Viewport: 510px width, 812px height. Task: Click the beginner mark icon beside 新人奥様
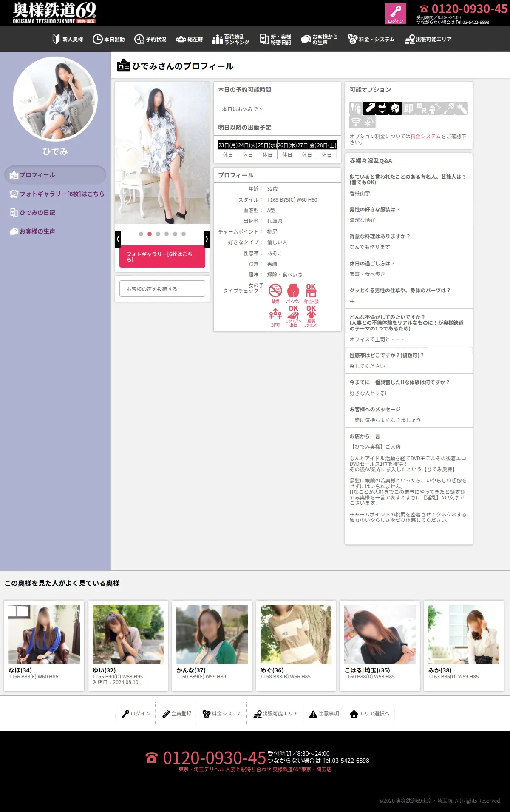coord(56,39)
